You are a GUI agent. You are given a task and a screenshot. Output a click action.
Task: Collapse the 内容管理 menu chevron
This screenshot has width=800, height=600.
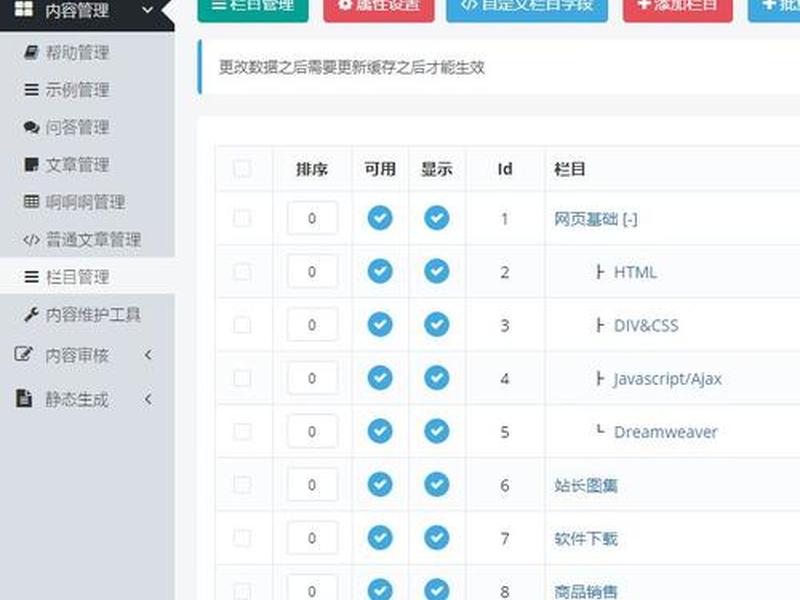(147, 10)
